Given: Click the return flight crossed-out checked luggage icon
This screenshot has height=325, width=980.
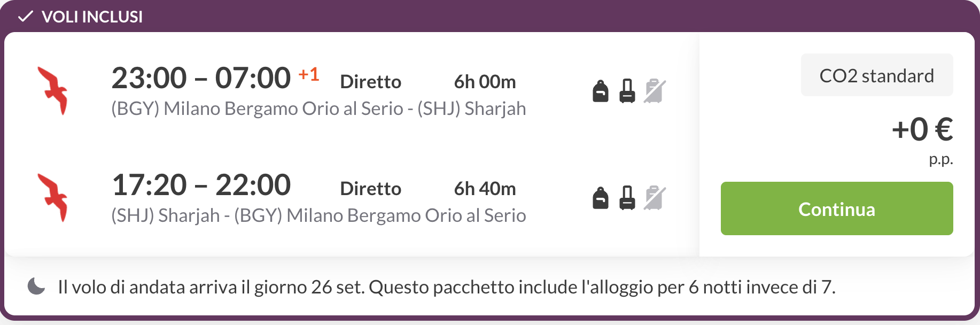Looking at the screenshot, I should tap(655, 198).
